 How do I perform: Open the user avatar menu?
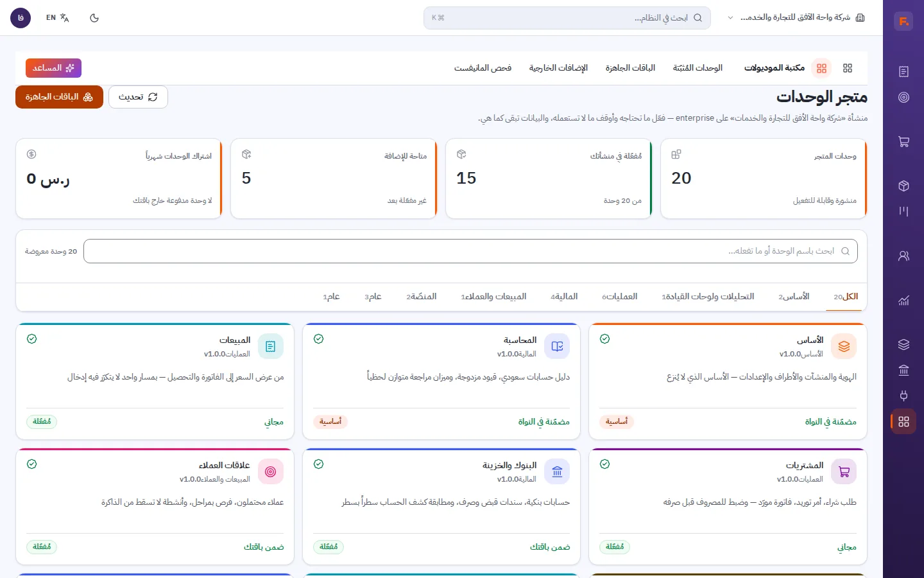[21, 18]
